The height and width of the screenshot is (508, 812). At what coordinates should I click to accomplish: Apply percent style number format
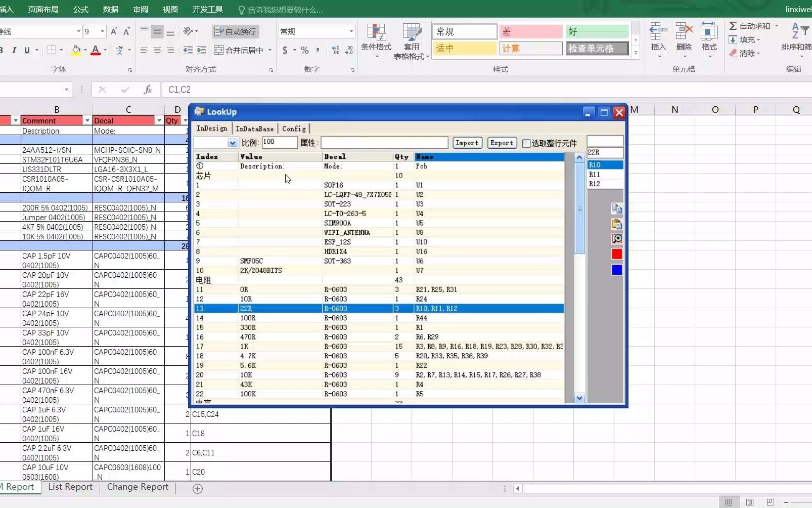304,50
